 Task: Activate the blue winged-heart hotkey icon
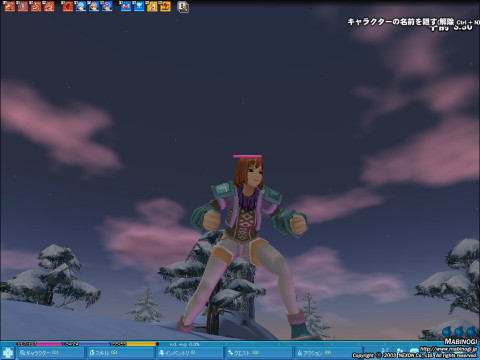tap(126, 6)
